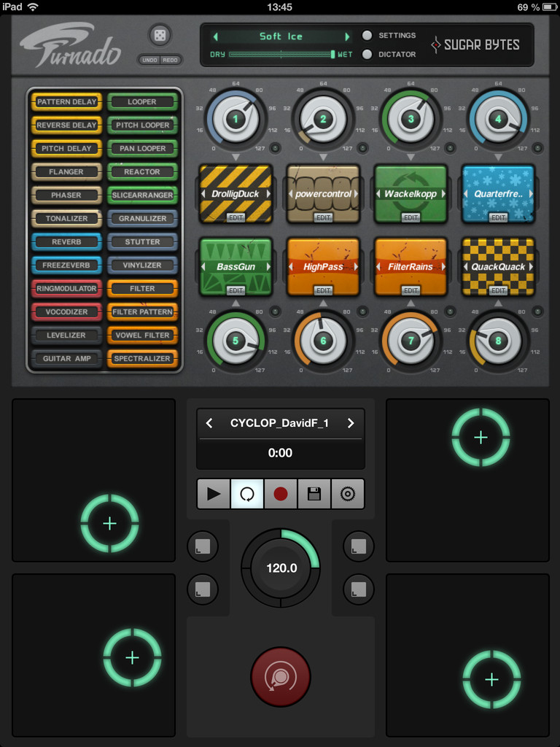560x747 pixels.
Task: Toggle the DICTATOR radio button
Action: pyautogui.click(x=367, y=54)
